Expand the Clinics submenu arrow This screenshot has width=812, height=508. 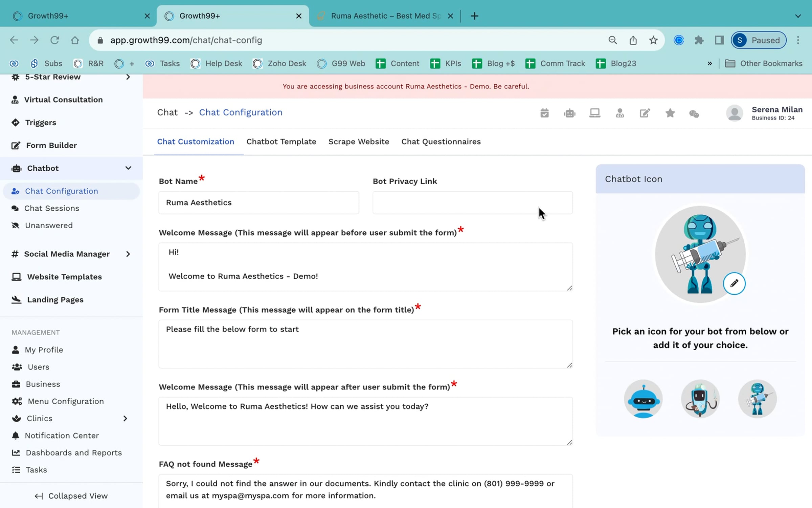(125, 419)
